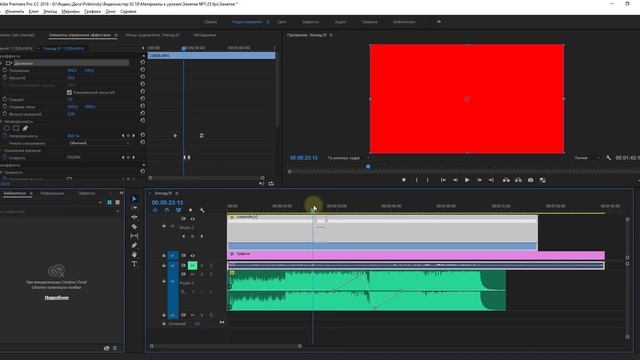Open overflow chevrons in libraries panel tabs

121,193
